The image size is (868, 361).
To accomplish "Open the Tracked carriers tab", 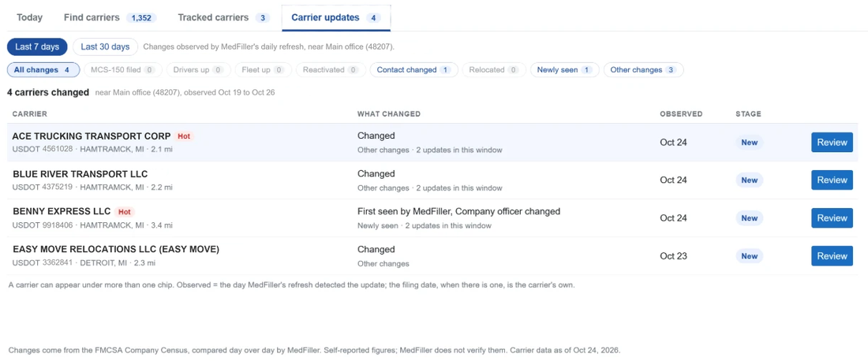I will [223, 17].
